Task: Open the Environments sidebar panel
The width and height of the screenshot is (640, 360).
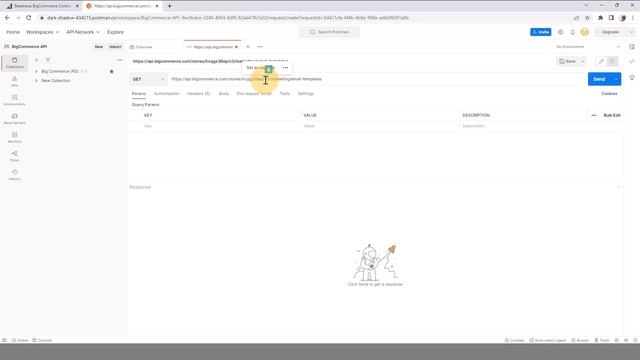Action: 14,100
